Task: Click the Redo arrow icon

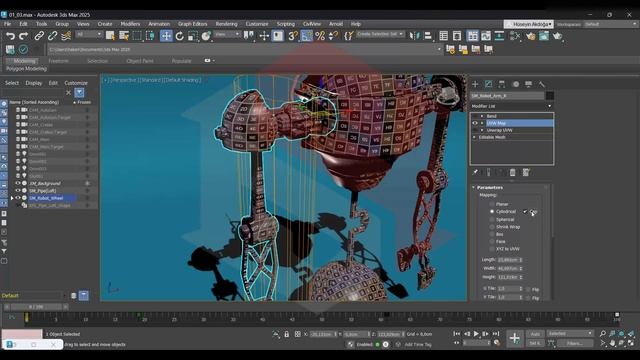Action: [x=23, y=36]
